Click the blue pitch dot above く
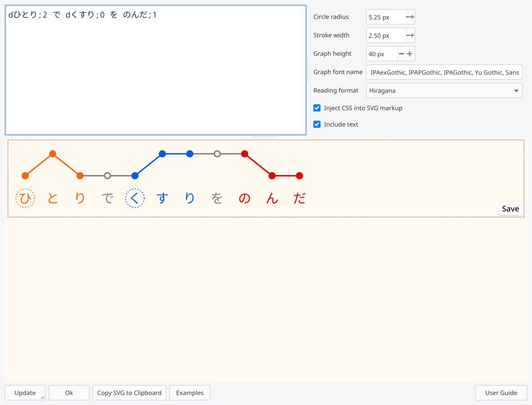Image resolution: width=532 pixels, height=405 pixels. (x=135, y=176)
